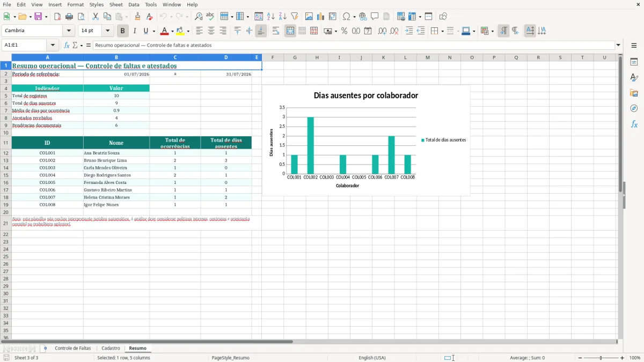Click Clear Direct Formatting icon

tap(150, 17)
